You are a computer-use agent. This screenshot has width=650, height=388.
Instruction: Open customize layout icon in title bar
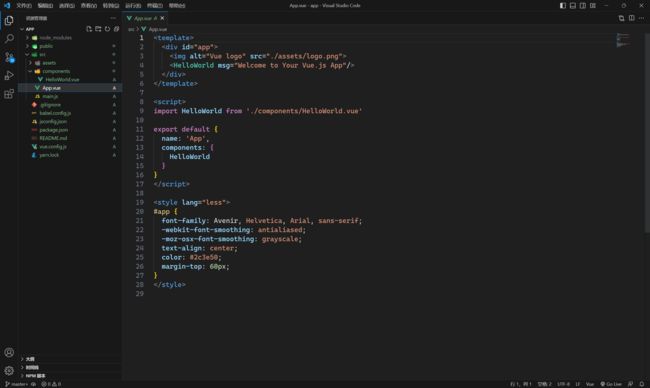[593, 5]
